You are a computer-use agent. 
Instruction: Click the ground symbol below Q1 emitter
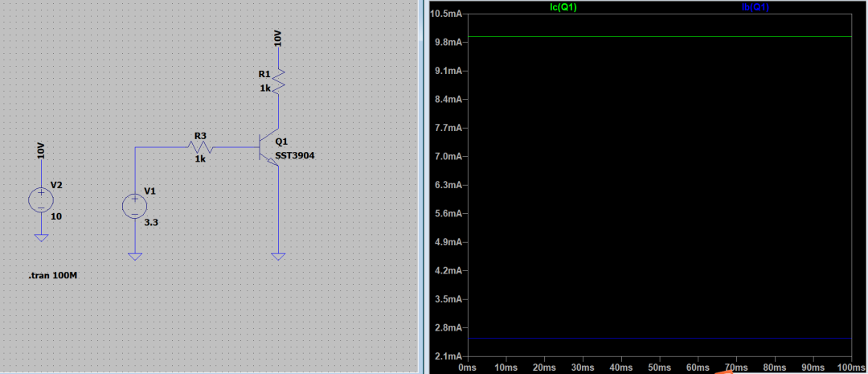pos(278,257)
